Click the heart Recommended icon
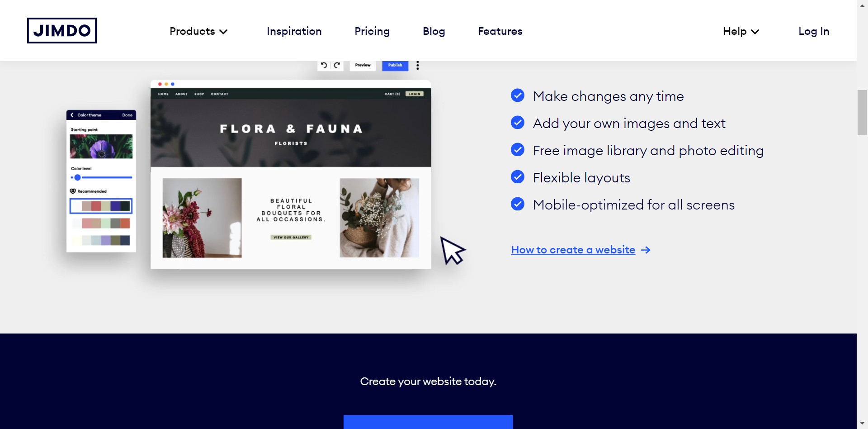The height and width of the screenshot is (429, 868). click(73, 191)
